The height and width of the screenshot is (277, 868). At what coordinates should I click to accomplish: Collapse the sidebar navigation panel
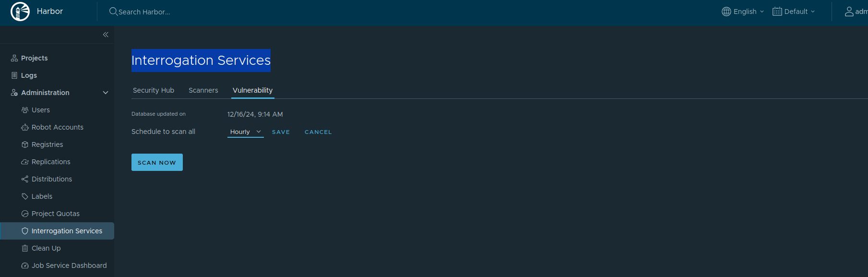pos(106,35)
